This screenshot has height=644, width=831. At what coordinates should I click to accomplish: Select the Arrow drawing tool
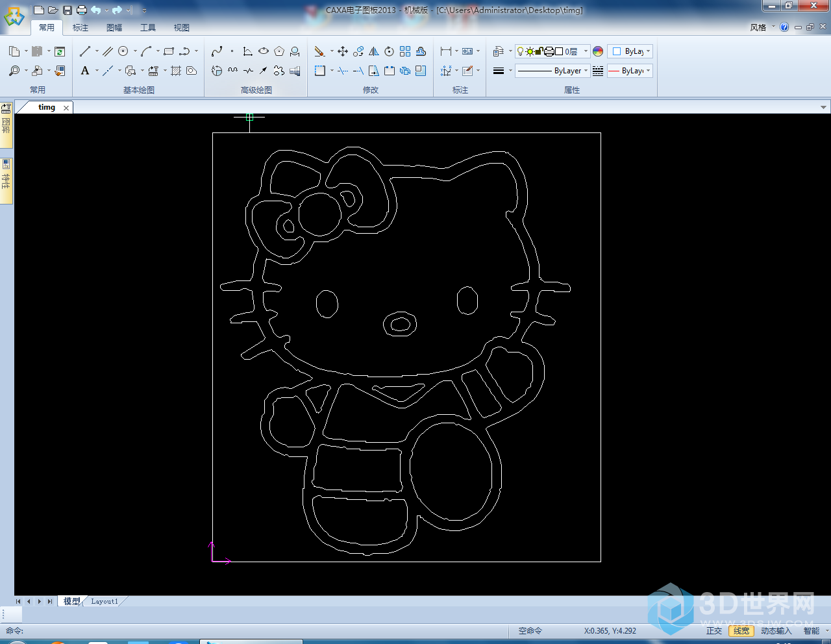[263, 71]
